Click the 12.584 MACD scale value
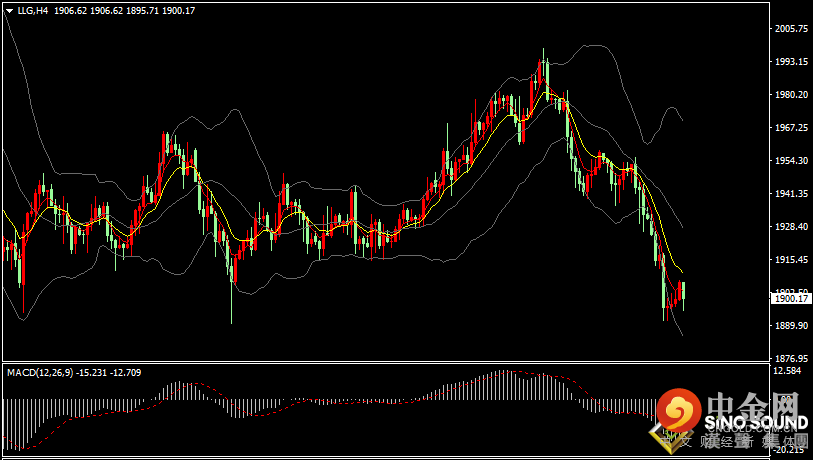The image size is (813, 460). [788, 371]
